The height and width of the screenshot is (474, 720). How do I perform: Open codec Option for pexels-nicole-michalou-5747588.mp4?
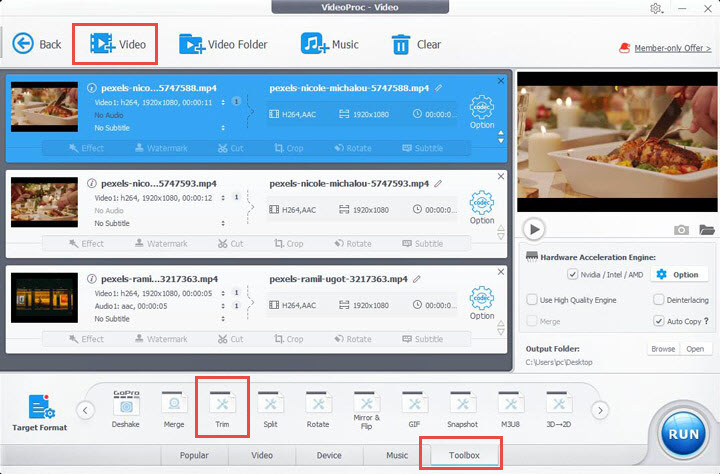tap(482, 112)
